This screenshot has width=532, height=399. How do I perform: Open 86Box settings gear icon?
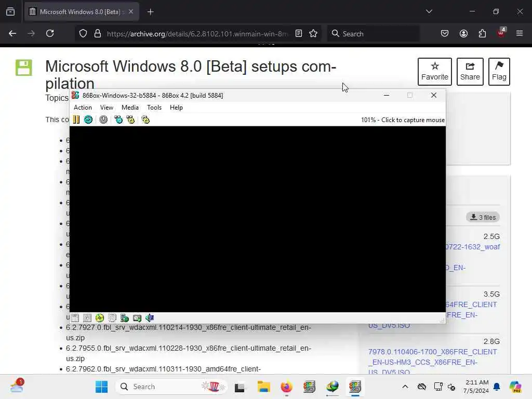tap(145, 119)
